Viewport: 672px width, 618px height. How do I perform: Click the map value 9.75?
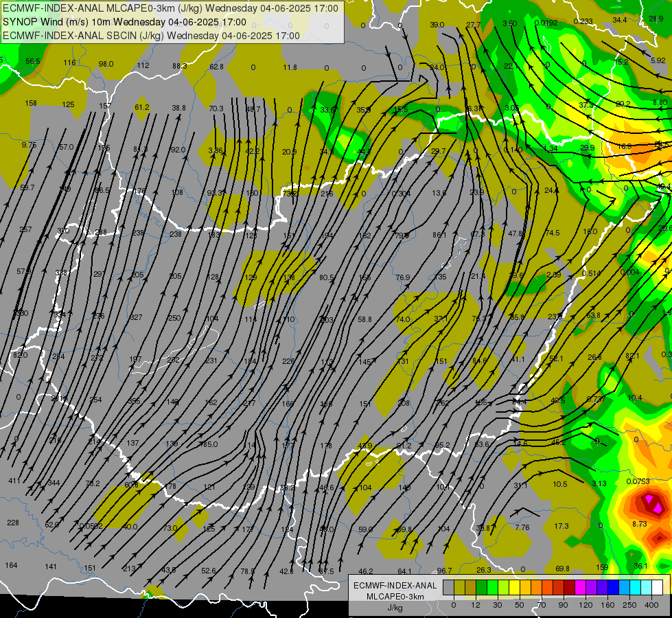(29, 145)
